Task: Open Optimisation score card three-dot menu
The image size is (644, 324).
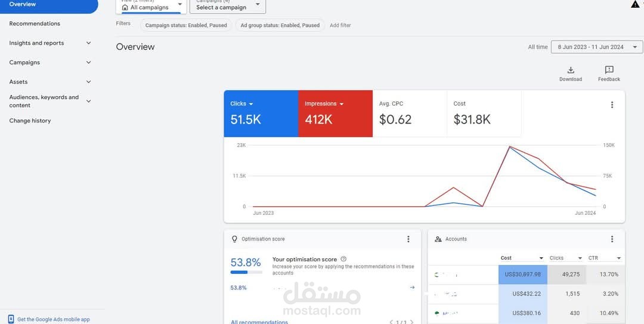Action: tap(408, 239)
